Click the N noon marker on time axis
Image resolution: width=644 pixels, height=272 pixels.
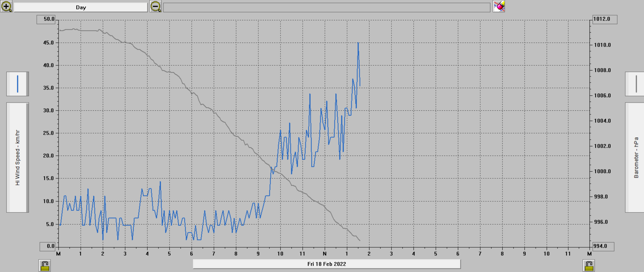[325, 254]
